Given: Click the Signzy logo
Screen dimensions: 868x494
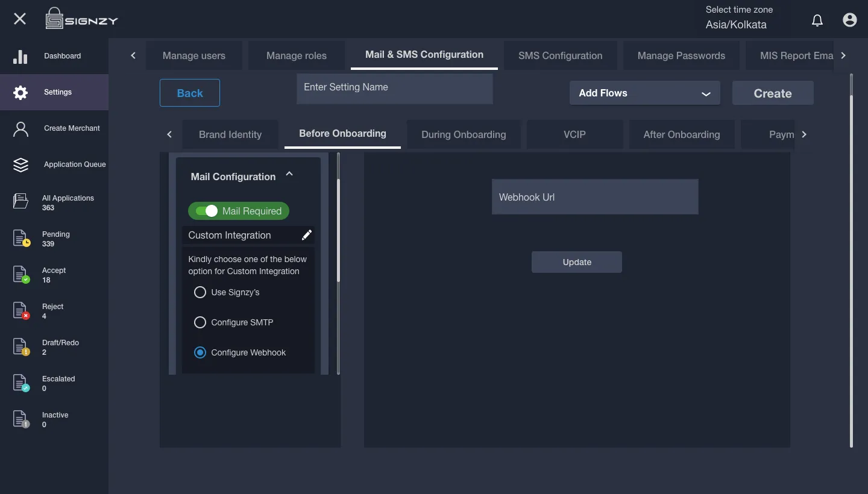Looking at the screenshot, I should [82, 19].
